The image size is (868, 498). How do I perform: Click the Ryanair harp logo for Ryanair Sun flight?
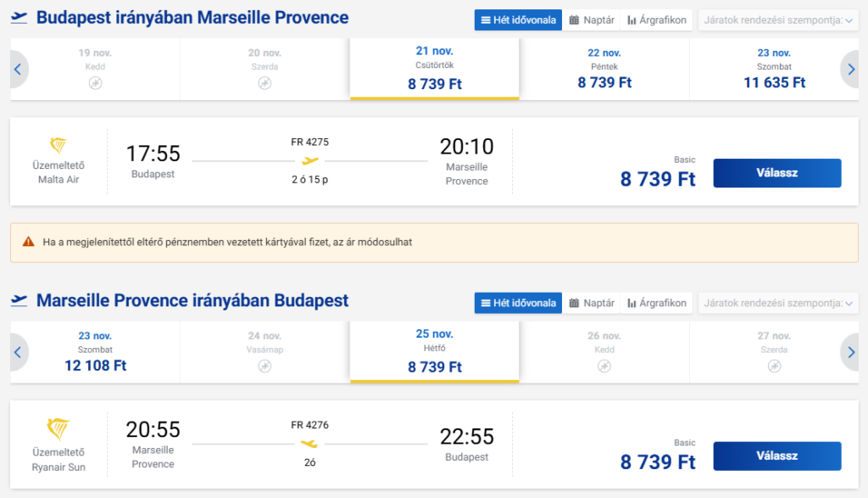tap(58, 428)
